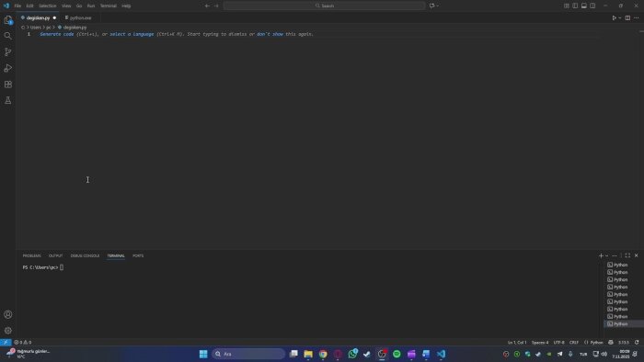
Task: Switch to the OUTPUT panel tab
Action: pyautogui.click(x=55, y=255)
